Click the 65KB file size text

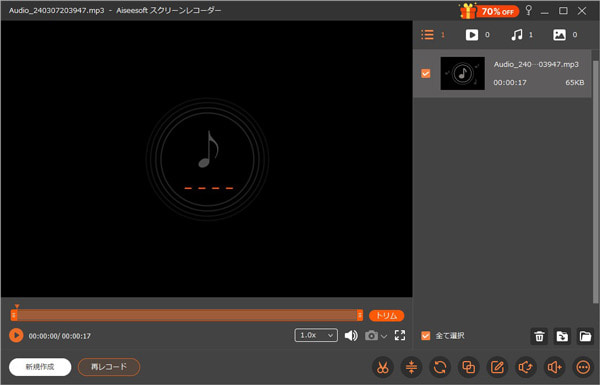pyautogui.click(x=575, y=83)
